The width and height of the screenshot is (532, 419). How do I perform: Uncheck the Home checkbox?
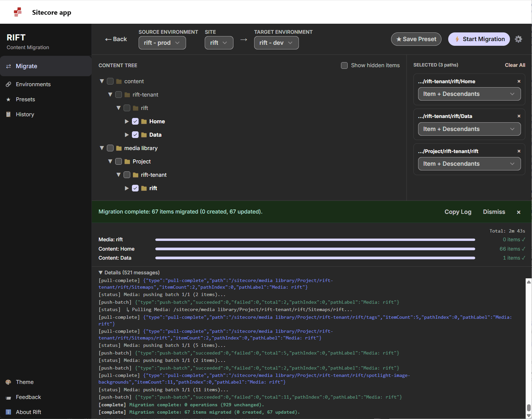[x=135, y=121]
